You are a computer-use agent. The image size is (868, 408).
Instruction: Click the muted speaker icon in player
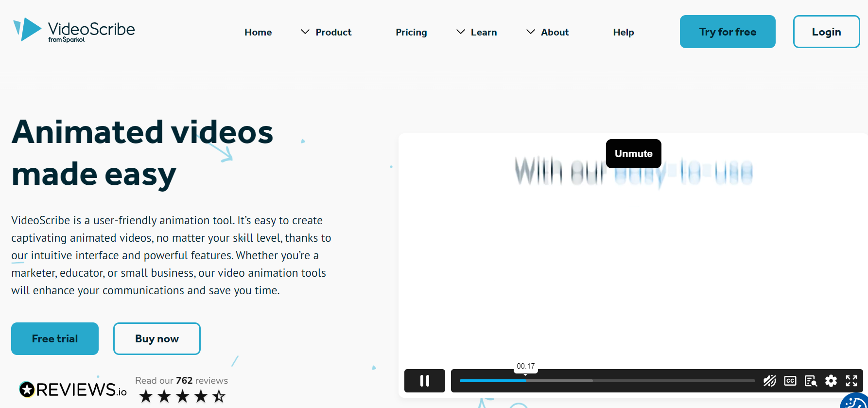tap(769, 381)
